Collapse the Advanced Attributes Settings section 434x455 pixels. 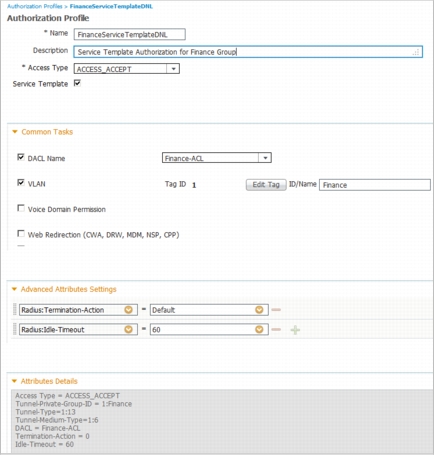coord(14,289)
